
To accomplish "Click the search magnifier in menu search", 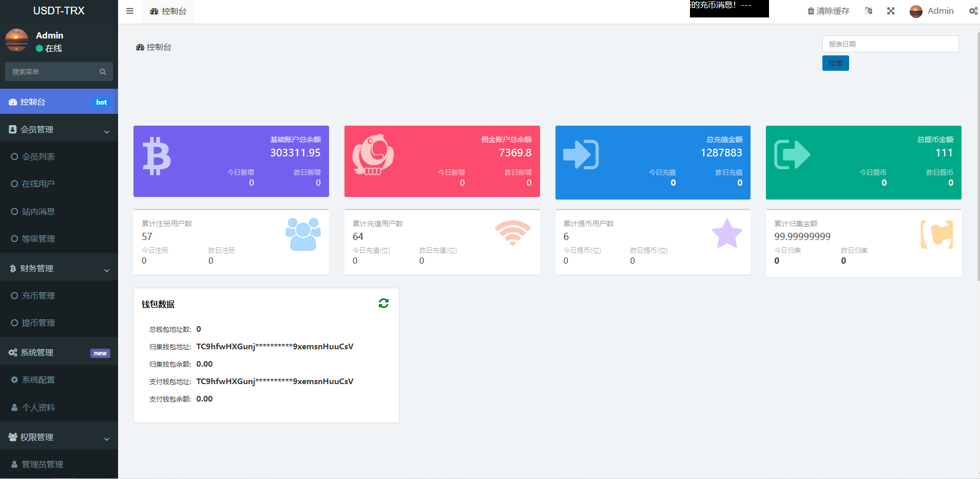I will pyautogui.click(x=103, y=72).
